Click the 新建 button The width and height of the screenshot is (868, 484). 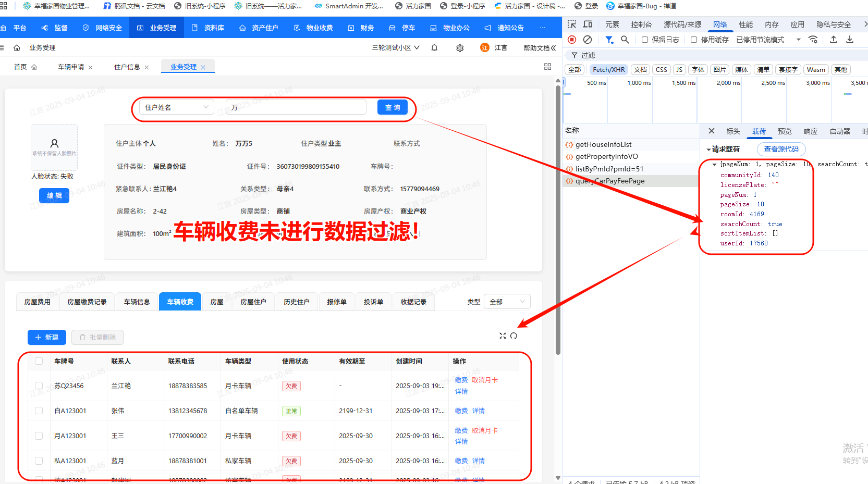[47, 337]
